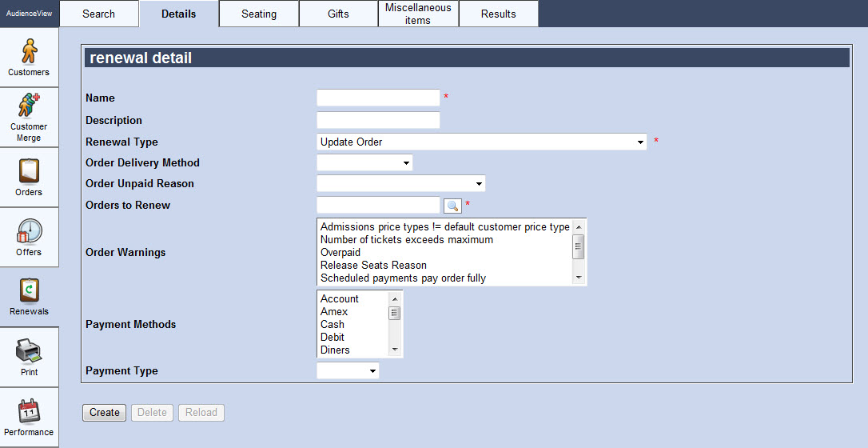Open the Customer Merge module
868x448 pixels.
(29, 118)
